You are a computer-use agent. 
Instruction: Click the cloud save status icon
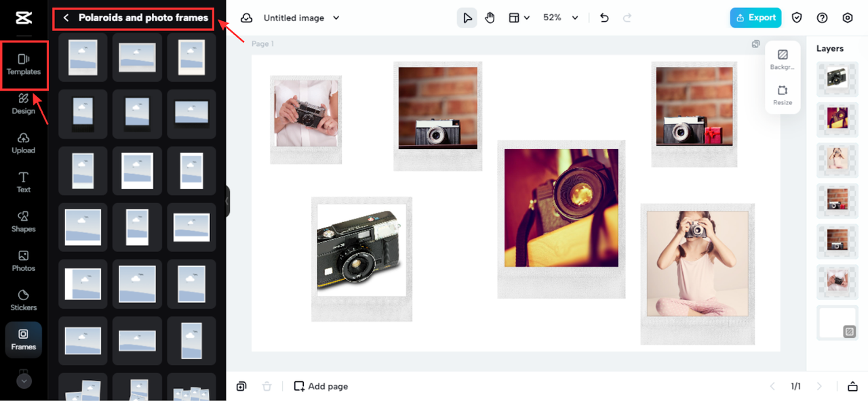pos(247,18)
